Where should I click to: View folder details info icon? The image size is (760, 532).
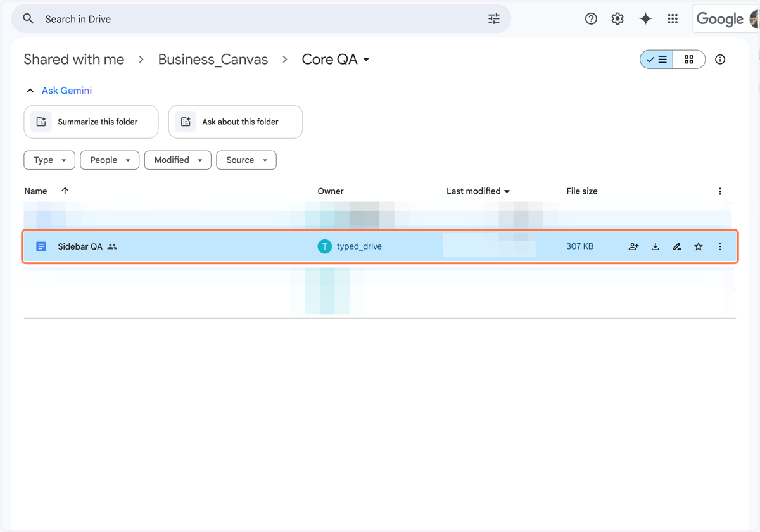click(720, 60)
